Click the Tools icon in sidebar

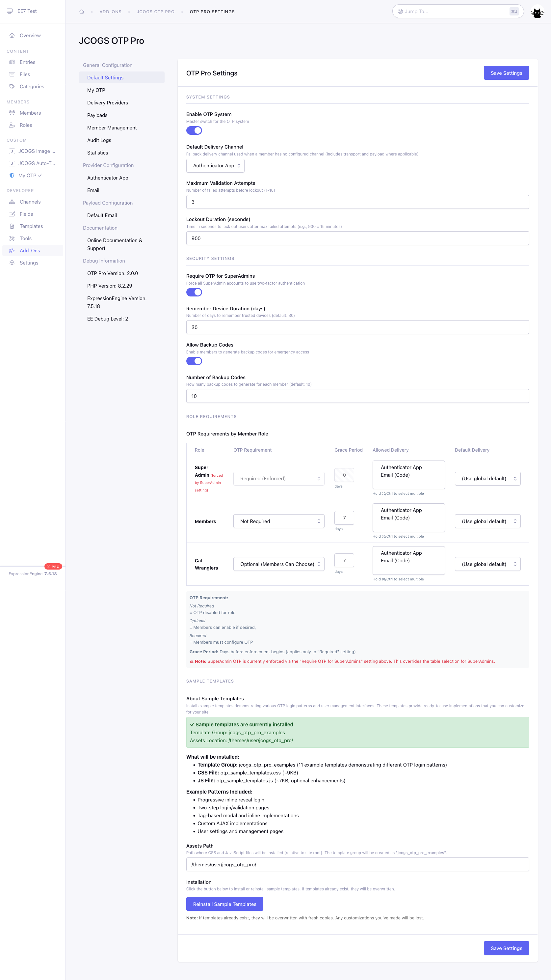(12, 238)
